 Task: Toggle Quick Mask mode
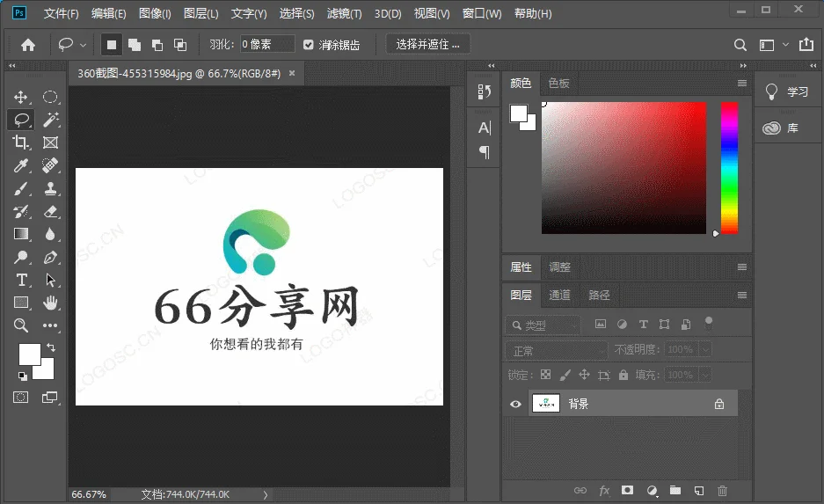pyautogui.click(x=21, y=398)
